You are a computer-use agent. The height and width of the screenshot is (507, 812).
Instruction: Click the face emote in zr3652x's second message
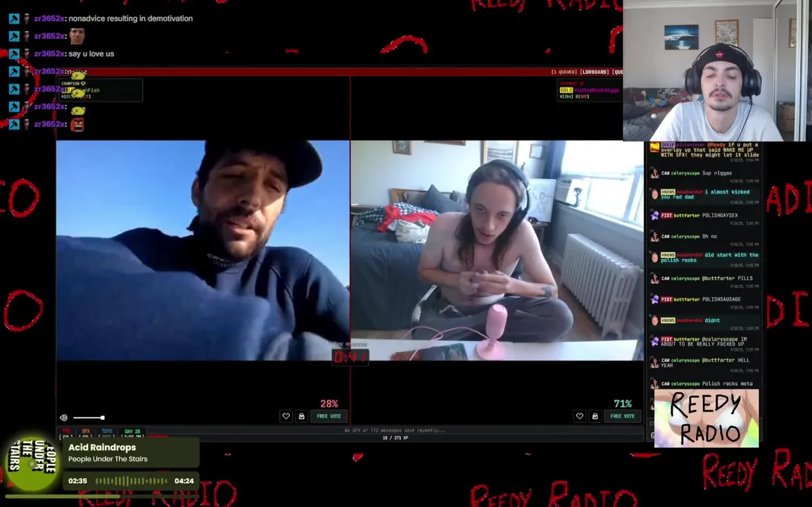tap(77, 36)
